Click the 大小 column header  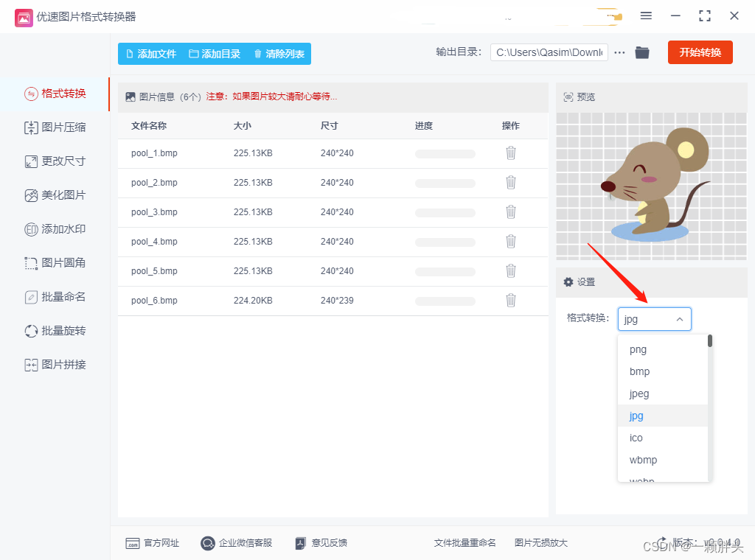[242, 125]
